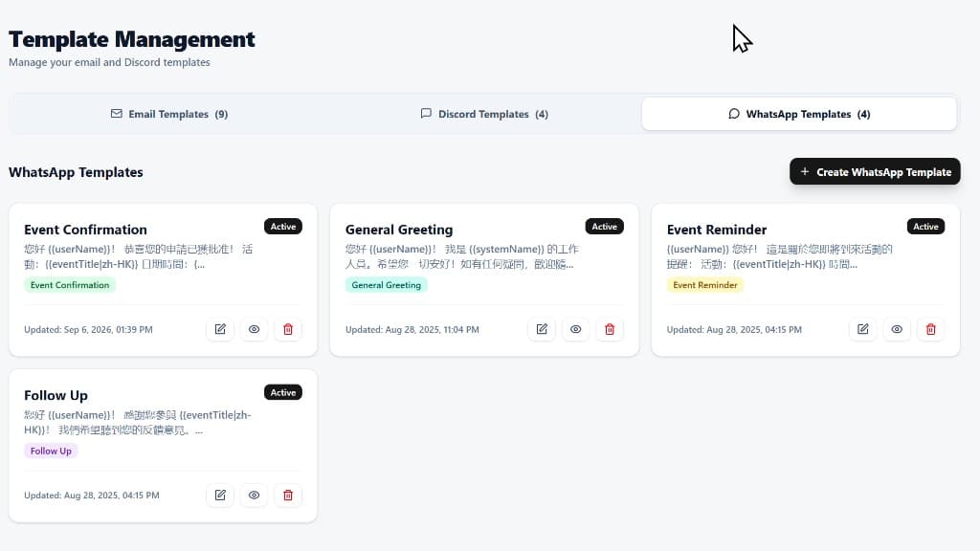Click Create WhatsApp Template button
Viewport: 980px width, 551px height.
(x=875, y=172)
